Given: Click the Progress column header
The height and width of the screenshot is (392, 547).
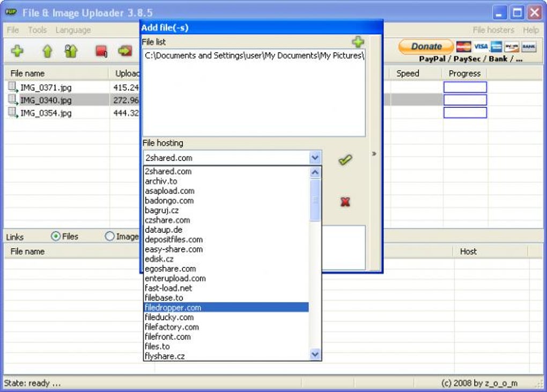Looking at the screenshot, I should click(x=464, y=73).
